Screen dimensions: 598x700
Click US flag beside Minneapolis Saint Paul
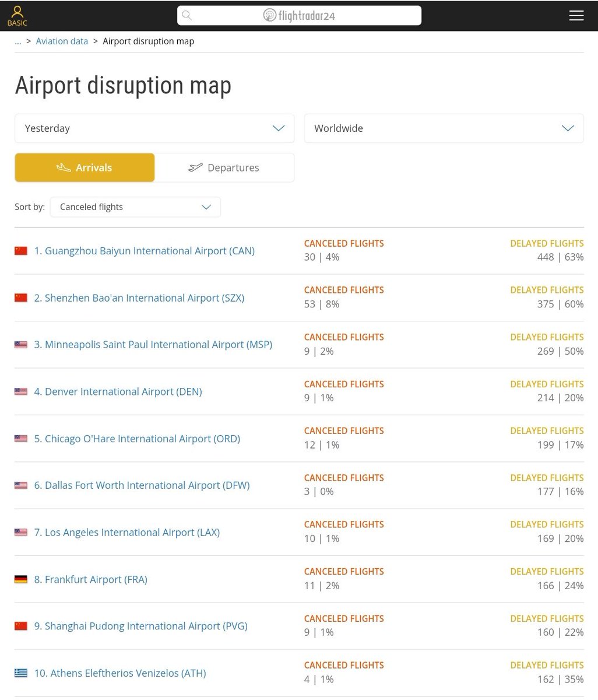(x=21, y=345)
